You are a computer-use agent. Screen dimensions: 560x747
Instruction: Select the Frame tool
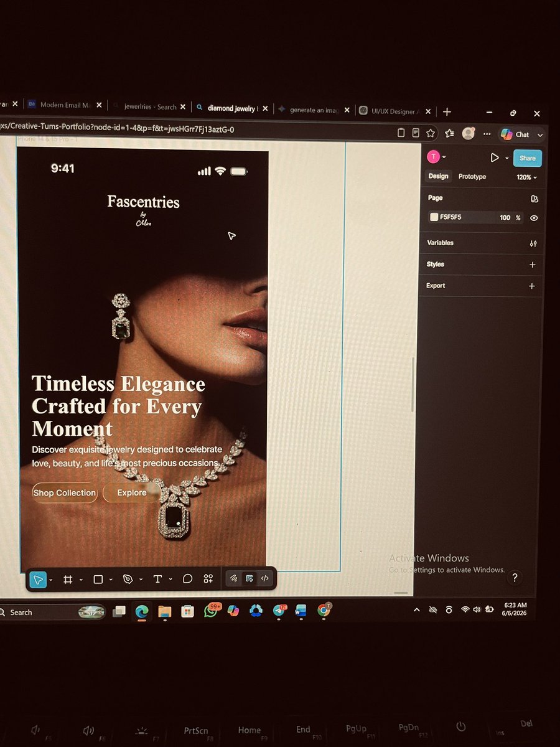coord(68,580)
